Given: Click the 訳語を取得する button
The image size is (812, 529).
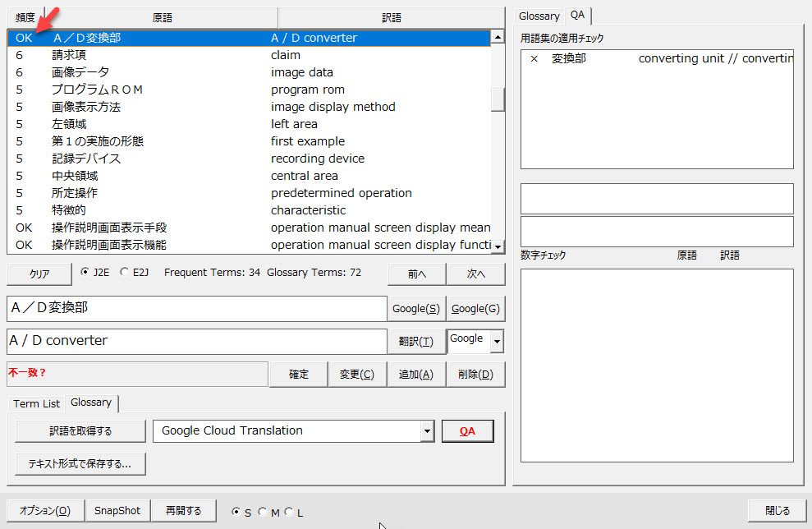Looking at the screenshot, I should 80,430.
